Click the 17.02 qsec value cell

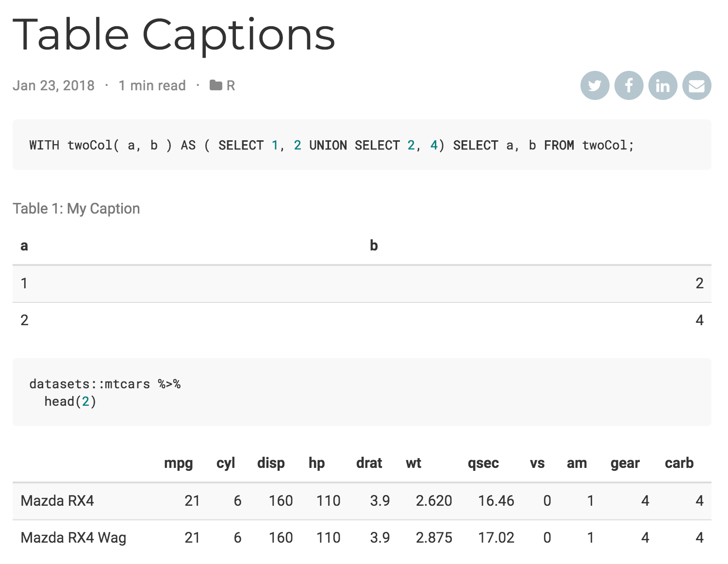(496, 538)
